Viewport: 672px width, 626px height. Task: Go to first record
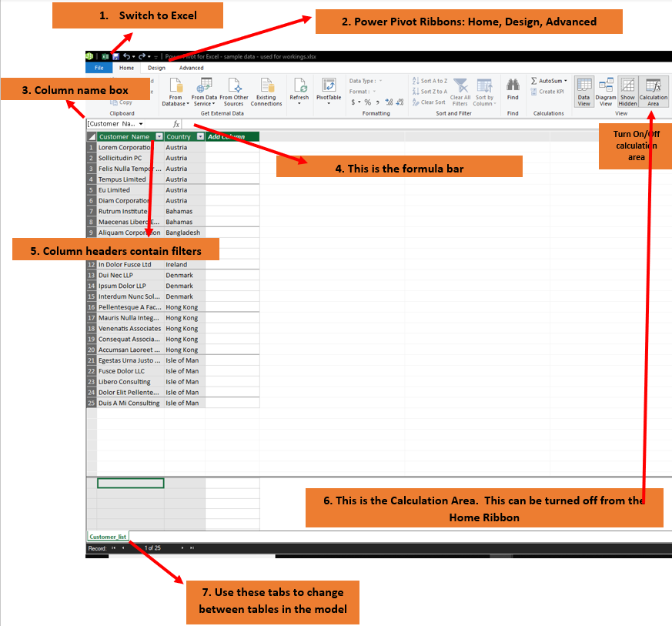[114, 548]
